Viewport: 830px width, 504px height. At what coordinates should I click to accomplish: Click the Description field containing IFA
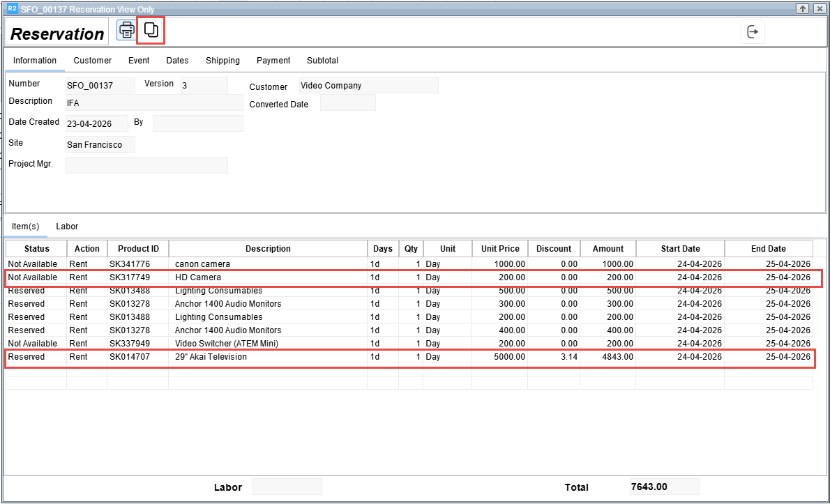point(153,103)
